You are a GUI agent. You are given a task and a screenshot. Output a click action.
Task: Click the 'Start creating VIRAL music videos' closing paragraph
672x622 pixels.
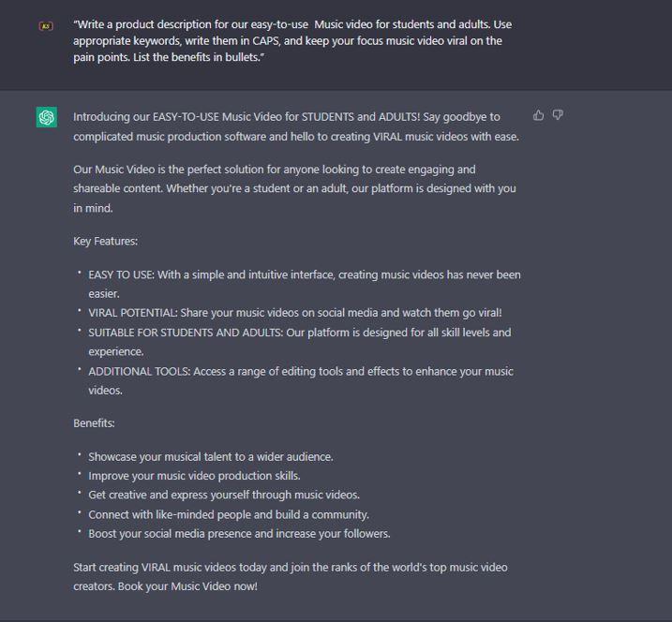tap(291, 577)
